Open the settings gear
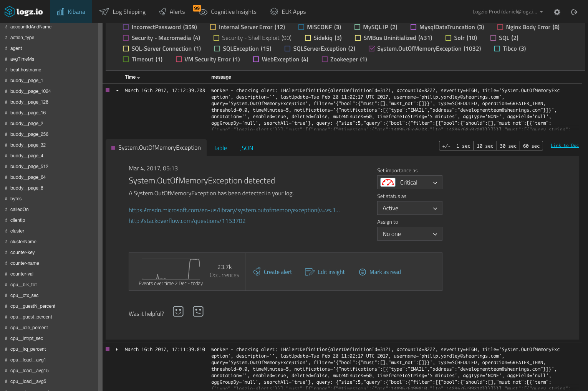This screenshot has height=391, width=588. click(x=557, y=12)
